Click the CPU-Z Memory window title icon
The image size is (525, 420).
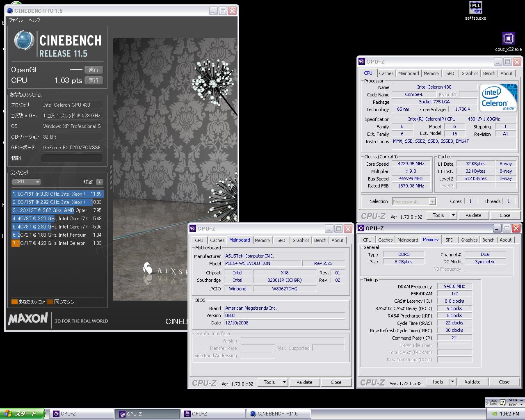[361, 228]
